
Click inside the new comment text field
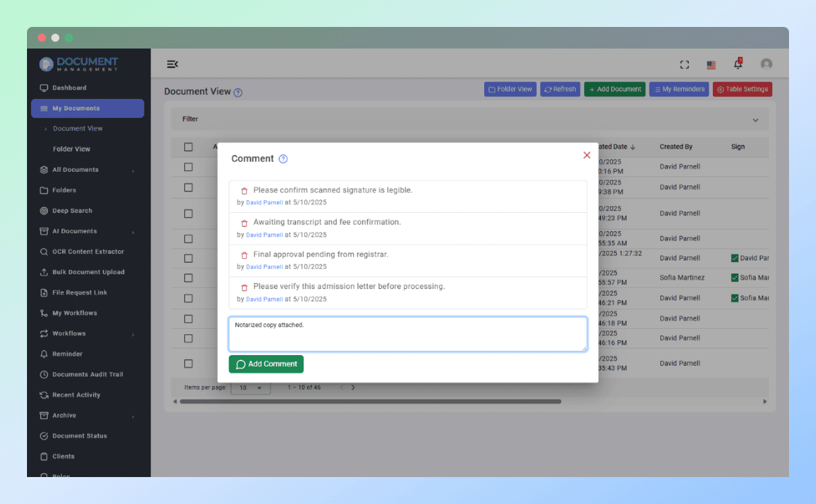click(x=407, y=334)
